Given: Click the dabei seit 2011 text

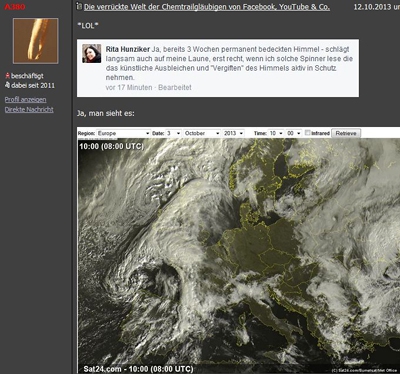Looking at the screenshot, I should (33, 86).
